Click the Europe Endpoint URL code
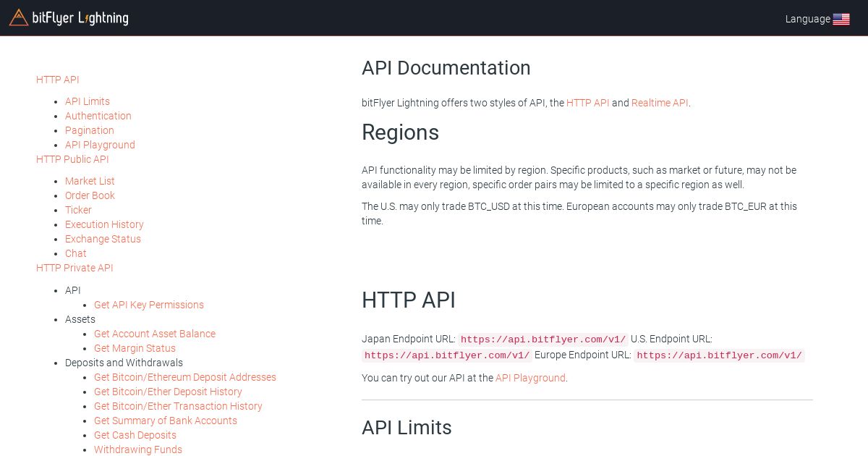 719,355
